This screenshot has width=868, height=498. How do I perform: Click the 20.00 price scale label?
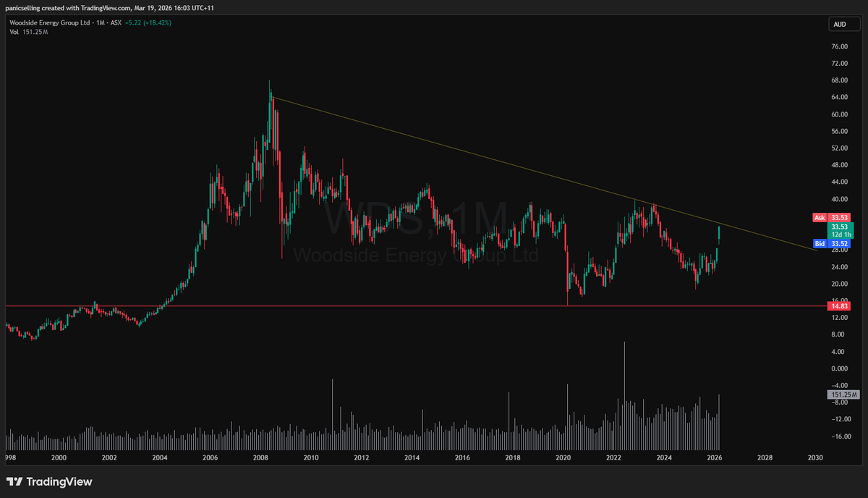click(x=839, y=284)
